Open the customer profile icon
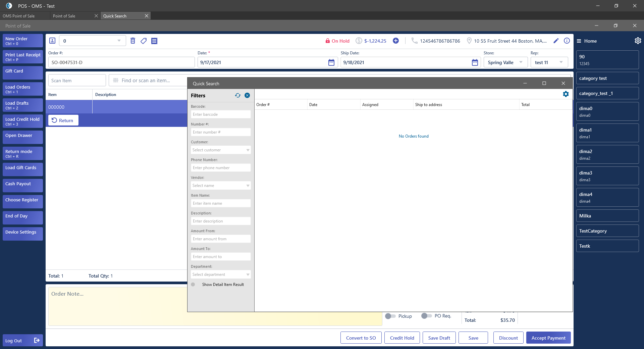This screenshot has width=644, height=349. pyautogui.click(x=52, y=41)
